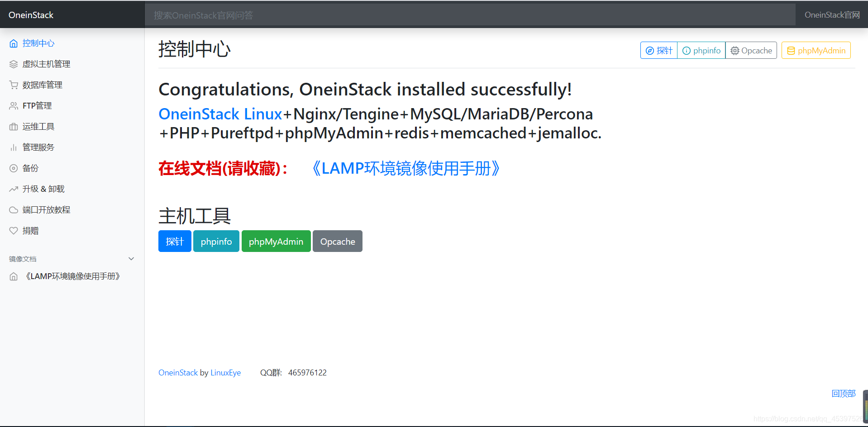
Task: Click the 主机工具 heading
Action: (195, 216)
